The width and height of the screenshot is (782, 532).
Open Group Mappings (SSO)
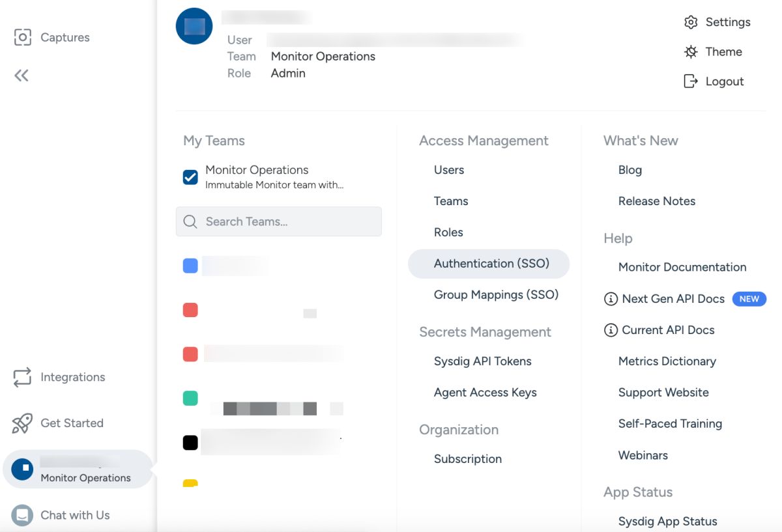coord(497,295)
